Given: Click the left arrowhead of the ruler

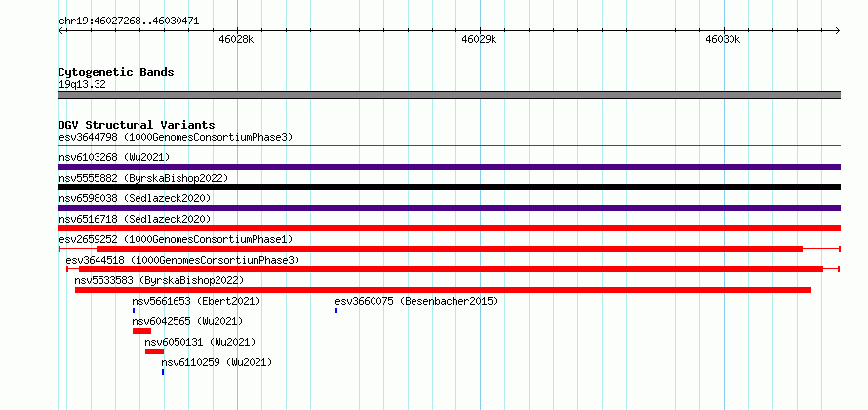Looking at the screenshot, I should click(x=60, y=30).
